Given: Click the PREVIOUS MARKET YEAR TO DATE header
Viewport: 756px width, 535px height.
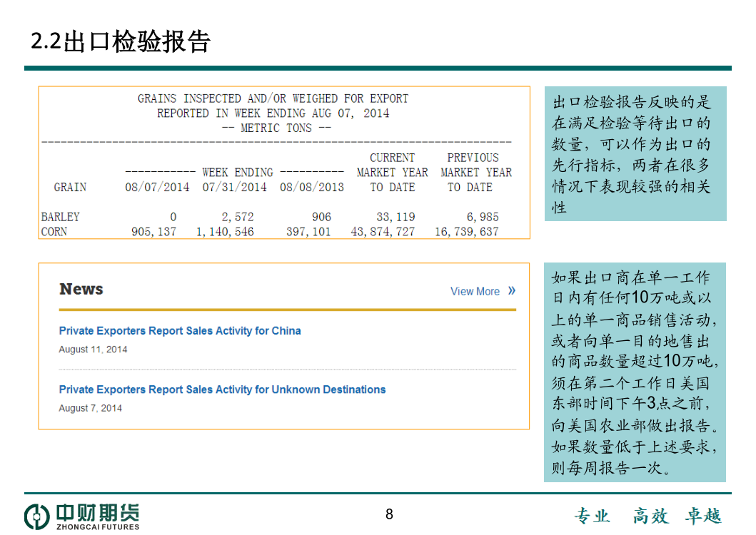Looking at the screenshot, I should (476, 173).
